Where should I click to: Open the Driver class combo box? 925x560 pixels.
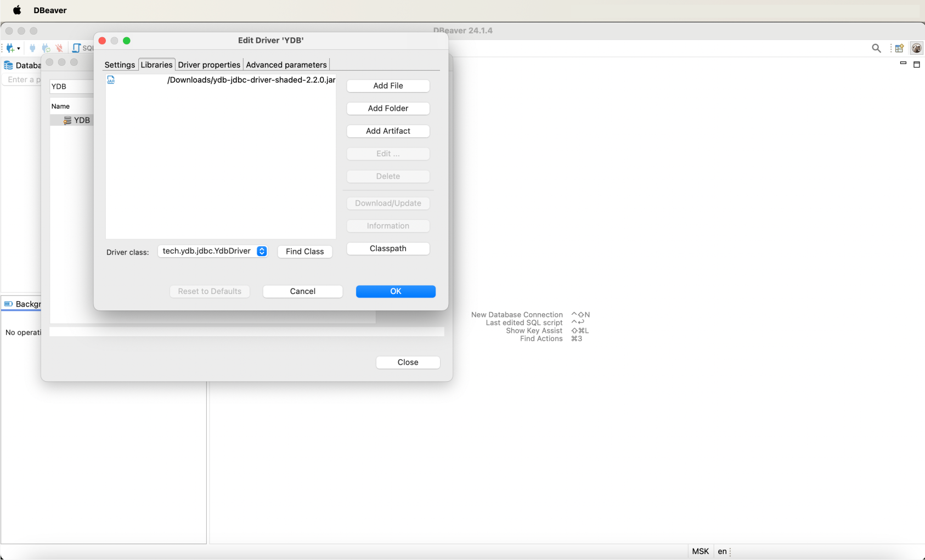[262, 251]
